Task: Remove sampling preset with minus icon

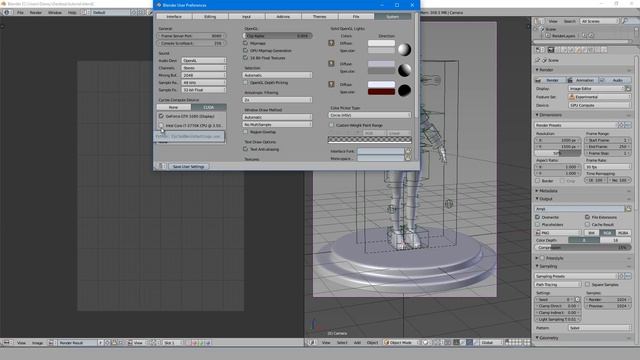Action: [627, 276]
